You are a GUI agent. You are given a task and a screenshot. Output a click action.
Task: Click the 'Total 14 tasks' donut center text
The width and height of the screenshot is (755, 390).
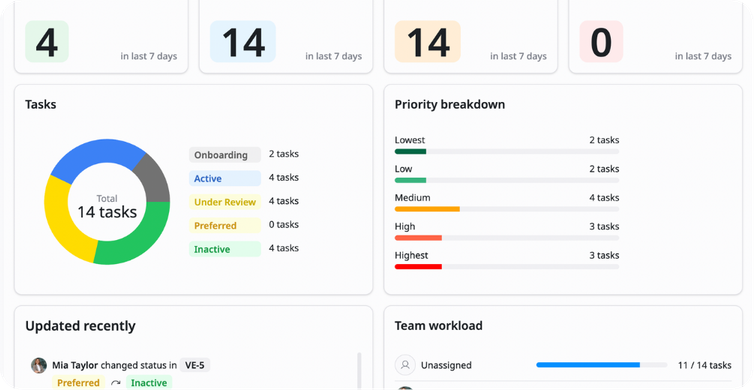coord(107,207)
